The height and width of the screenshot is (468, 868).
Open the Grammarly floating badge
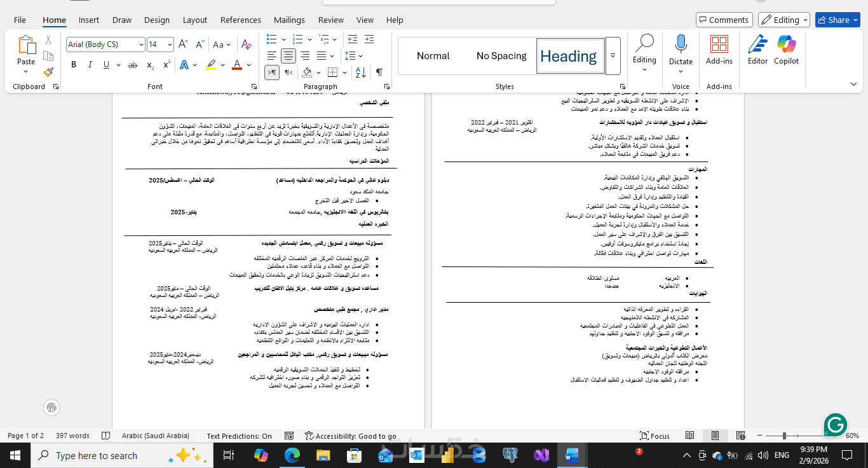[x=836, y=425]
